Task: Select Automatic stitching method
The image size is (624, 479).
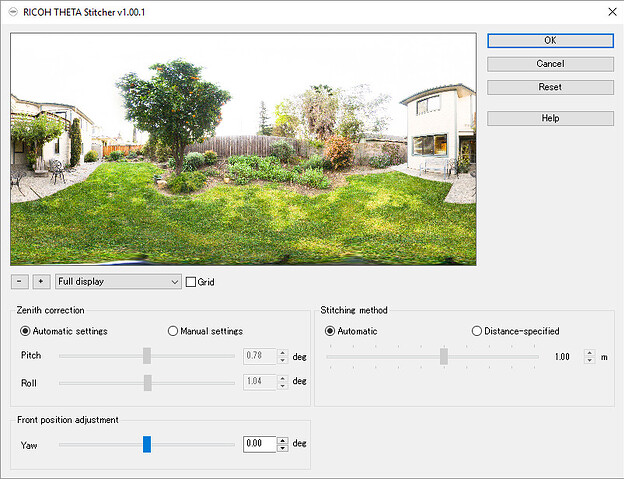Action: point(331,331)
